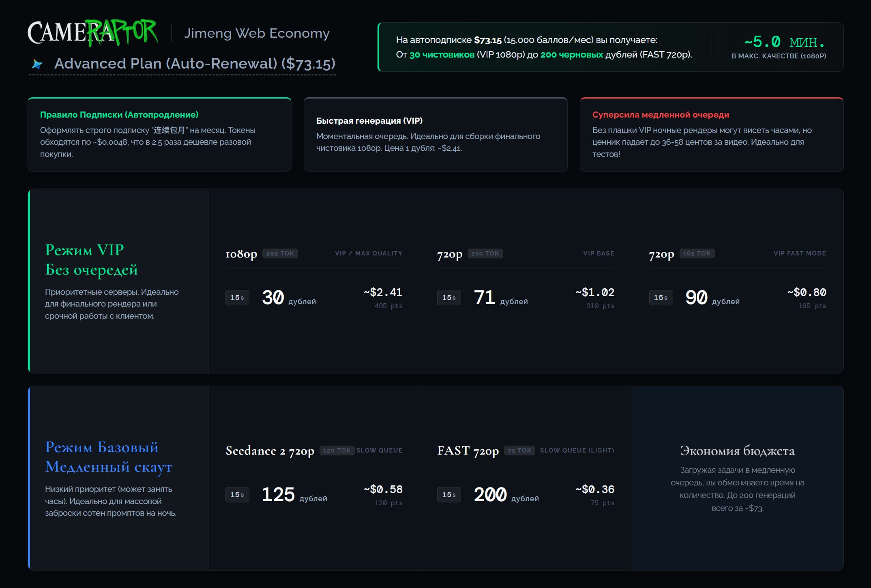This screenshot has width=871, height=588.
Task: Click the CameRaptor logo
Action: [93, 32]
